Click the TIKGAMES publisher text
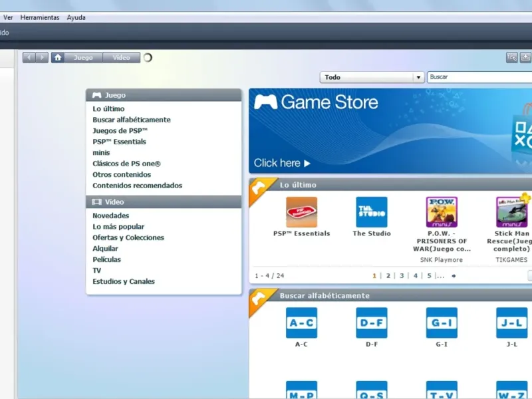The height and width of the screenshot is (399, 532). (x=511, y=260)
